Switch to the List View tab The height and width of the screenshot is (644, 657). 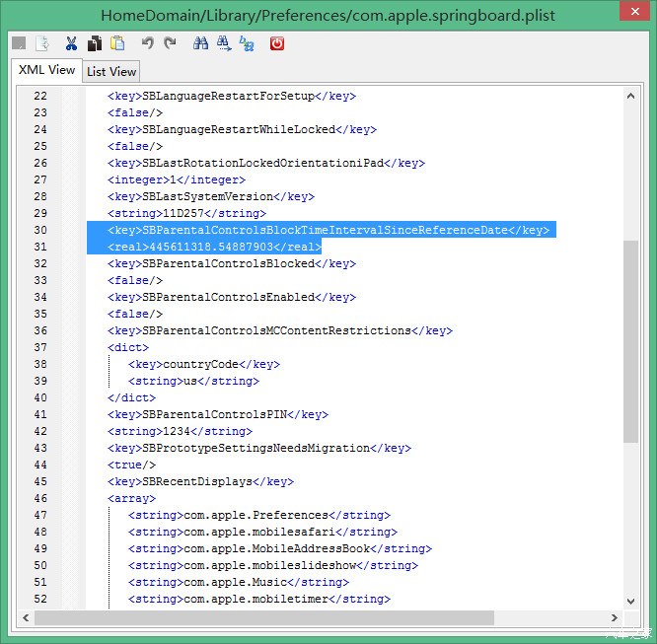click(x=110, y=71)
